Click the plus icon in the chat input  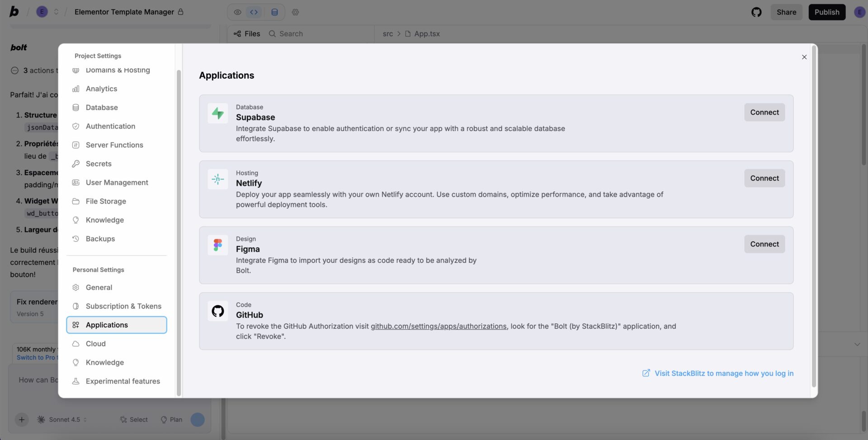point(21,419)
